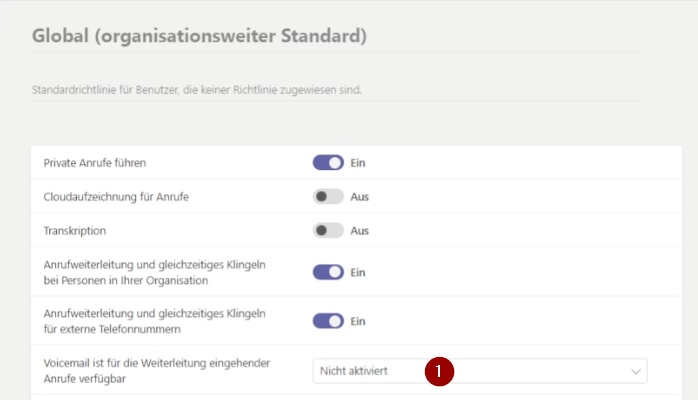Switch off forwarding toggle for externe Telefonnummern
Screen dimensions: 698x400
(x=328, y=321)
